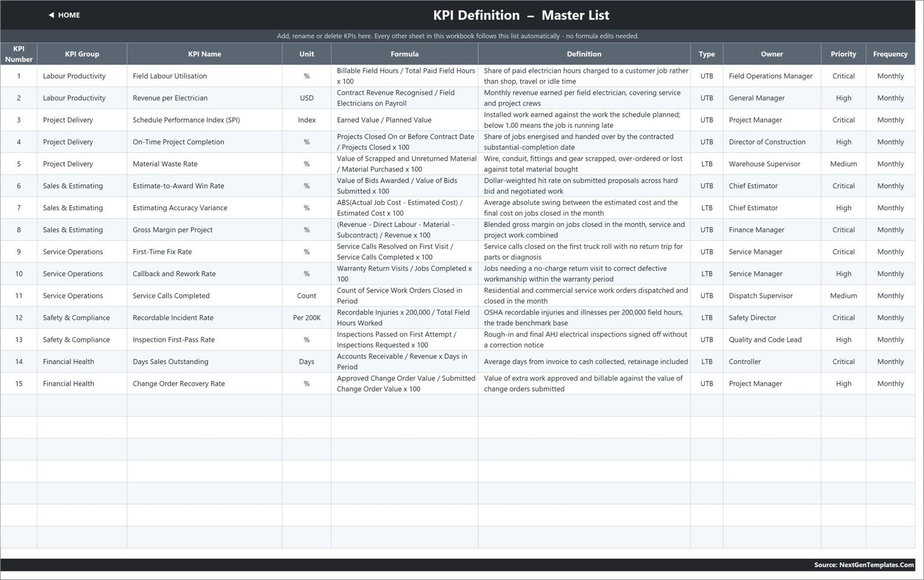Click the Warehouse Supervisor owner cell
This screenshot has height=580, width=924.
tap(772, 164)
